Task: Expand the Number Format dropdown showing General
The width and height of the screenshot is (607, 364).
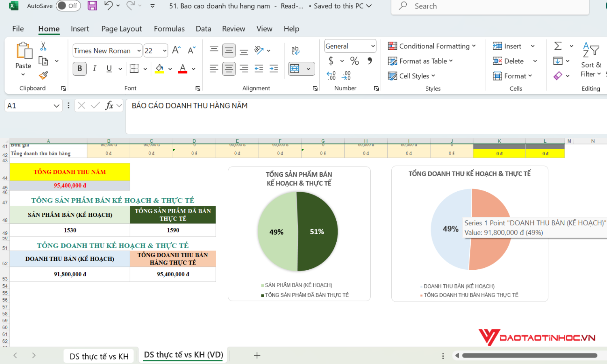Action: [x=373, y=46]
